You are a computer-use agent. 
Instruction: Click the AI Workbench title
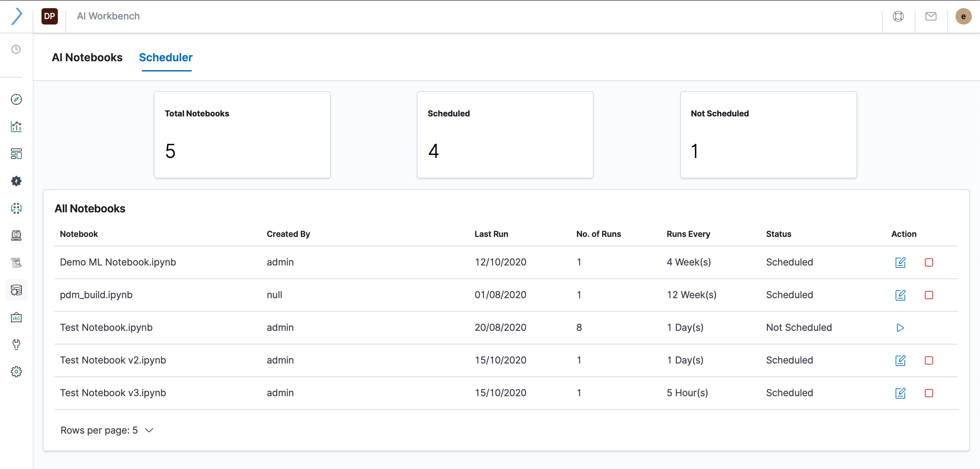click(x=109, y=16)
